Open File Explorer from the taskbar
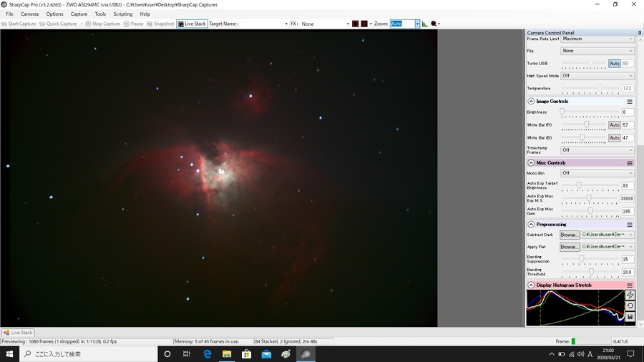 (227, 354)
